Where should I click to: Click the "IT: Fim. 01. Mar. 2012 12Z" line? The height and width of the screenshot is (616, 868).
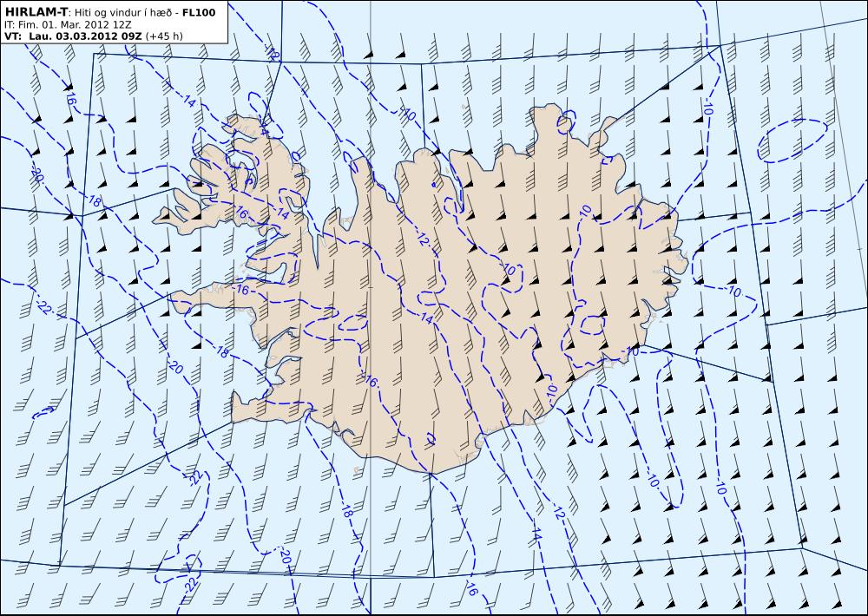[68, 25]
